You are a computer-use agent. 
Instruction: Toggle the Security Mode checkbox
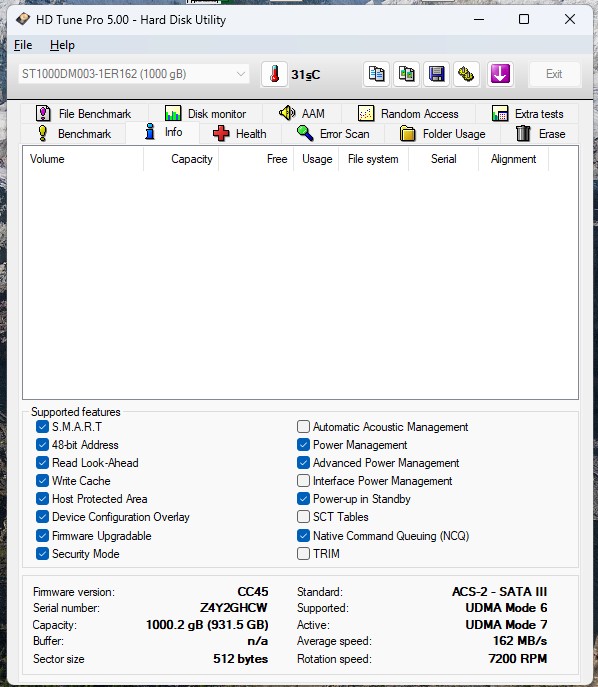(x=42, y=554)
